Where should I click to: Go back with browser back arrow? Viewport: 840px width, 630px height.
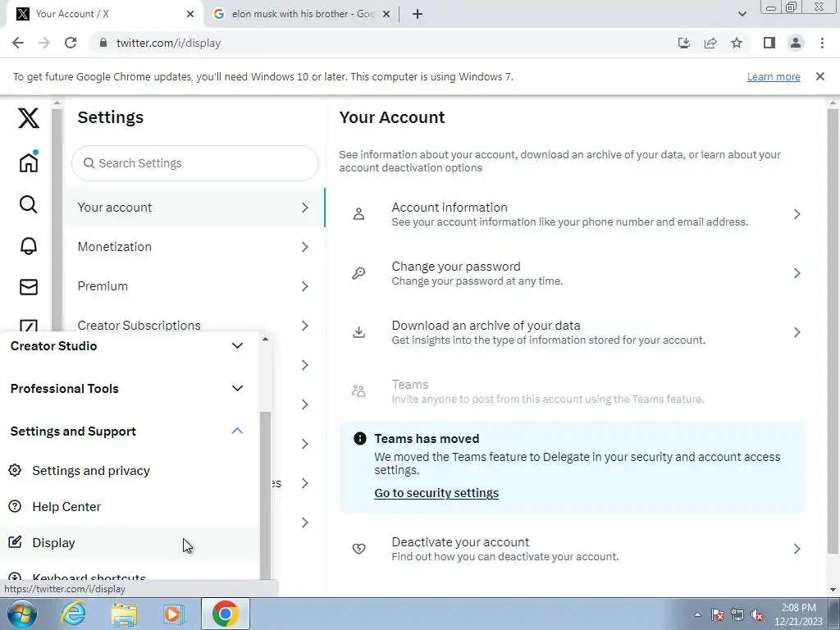(x=18, y=43)
